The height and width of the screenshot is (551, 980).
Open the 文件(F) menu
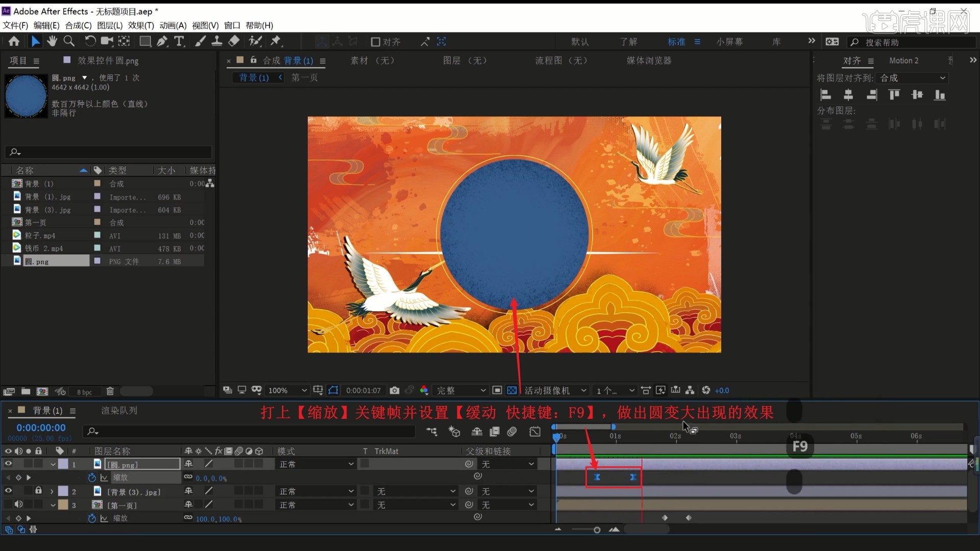[x=15, y=26]
